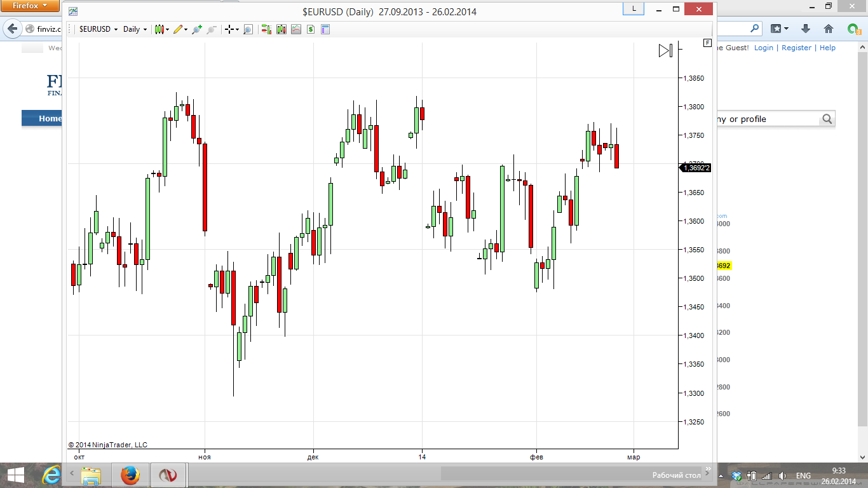Viewport: 868px width, 488px height.
Task: Open the Firefox downloads arrow icon
Action: (x=806, y=29)
